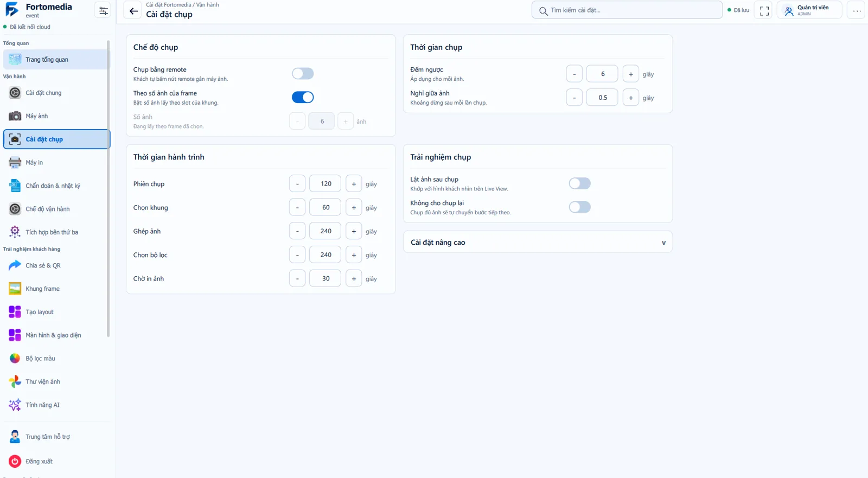This screenshot has width=868, height=478.
Task: Open the Máy ảnh camera page
Action: (56, 116)
